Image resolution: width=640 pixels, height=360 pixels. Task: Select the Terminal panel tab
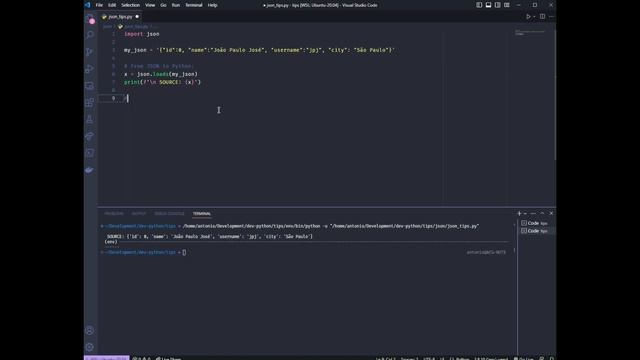202,213
